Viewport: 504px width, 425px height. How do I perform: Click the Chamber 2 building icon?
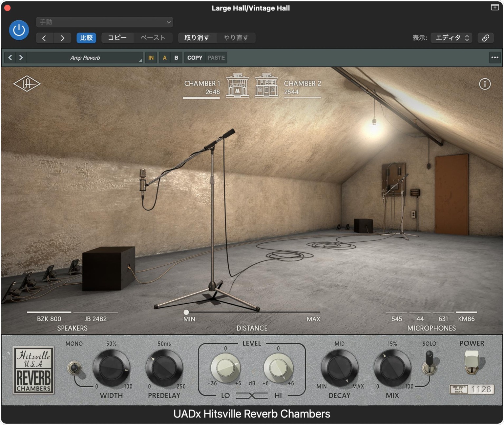click(266, 86)
